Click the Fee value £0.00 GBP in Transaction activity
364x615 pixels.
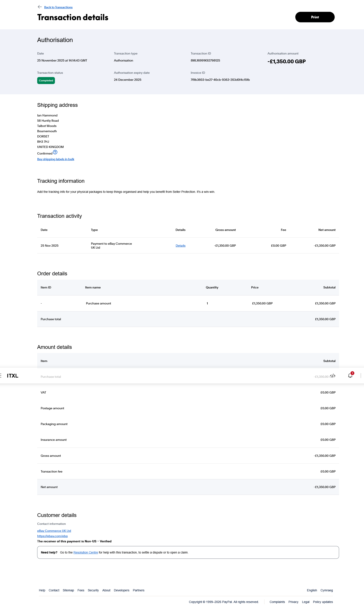[x=278, y=246]
